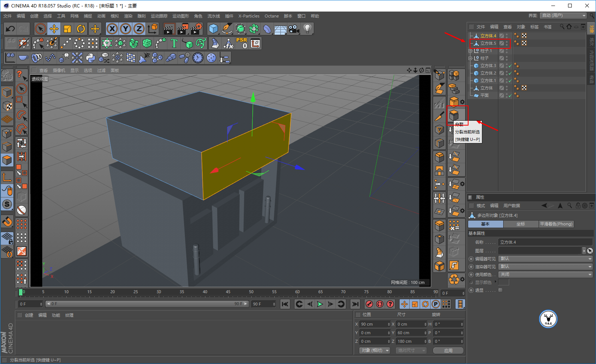
Task: Click the Python icon in plugin toolbar
Action: click(91, 58)
